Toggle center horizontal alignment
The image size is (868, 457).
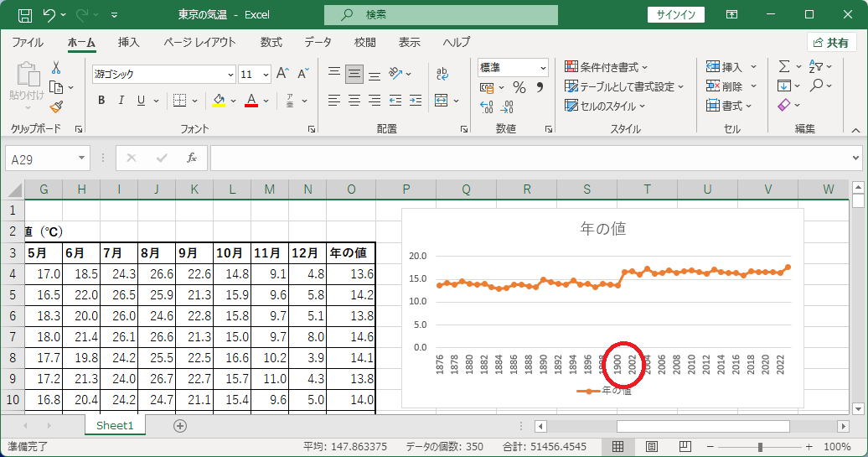click(x=354, y=101)
